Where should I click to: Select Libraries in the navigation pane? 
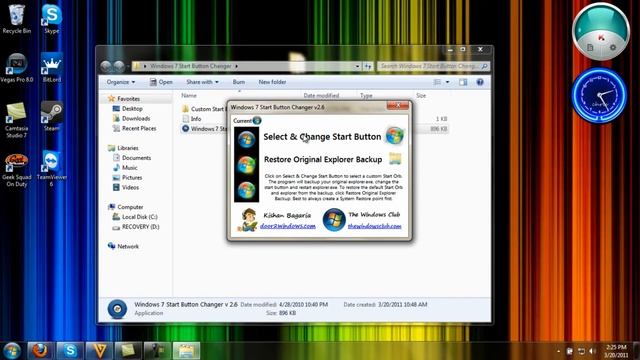[x=128, y=148]
